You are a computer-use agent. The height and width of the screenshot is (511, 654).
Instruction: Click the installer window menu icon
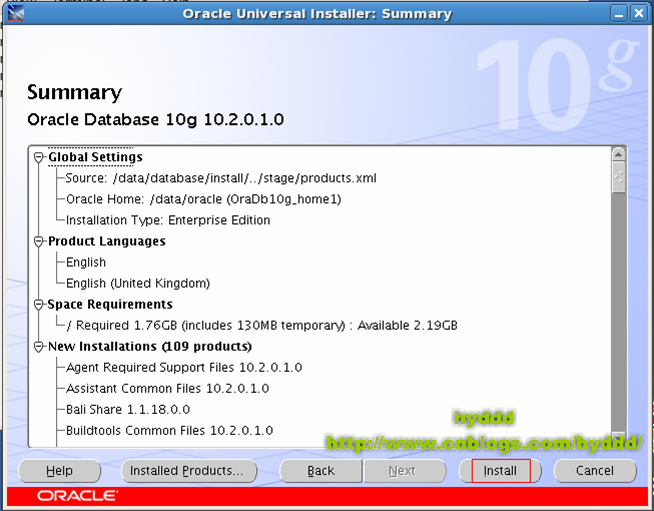click(16, 13)
